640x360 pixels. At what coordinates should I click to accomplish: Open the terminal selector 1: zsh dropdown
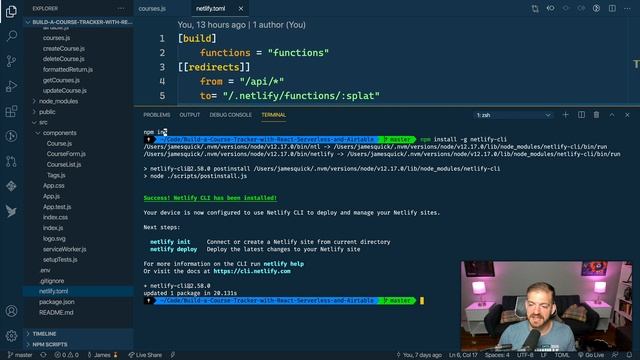point(513,115)
